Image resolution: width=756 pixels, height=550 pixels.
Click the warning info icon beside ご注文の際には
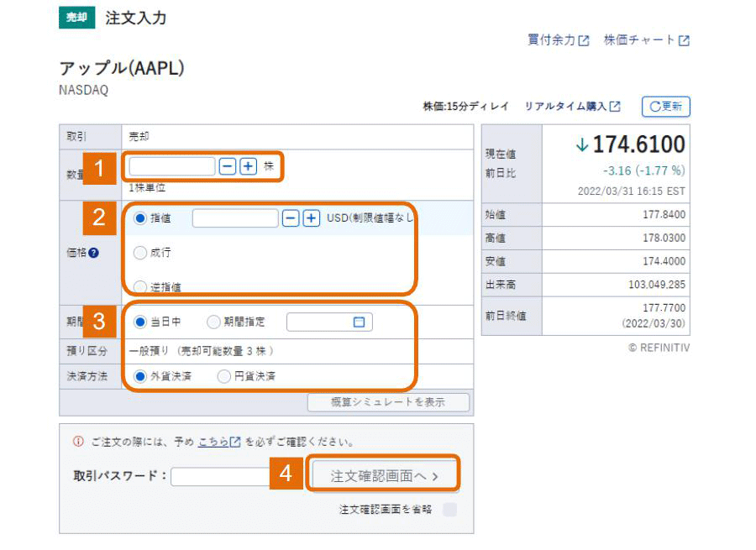click(x=78, y=442)
